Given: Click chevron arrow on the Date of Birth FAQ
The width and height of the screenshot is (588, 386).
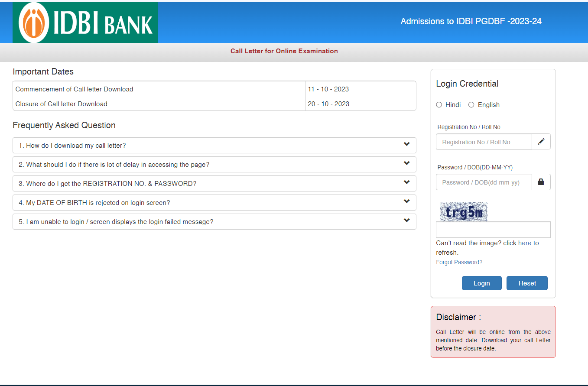Looking at the screenshot, I should click(406, 201).
